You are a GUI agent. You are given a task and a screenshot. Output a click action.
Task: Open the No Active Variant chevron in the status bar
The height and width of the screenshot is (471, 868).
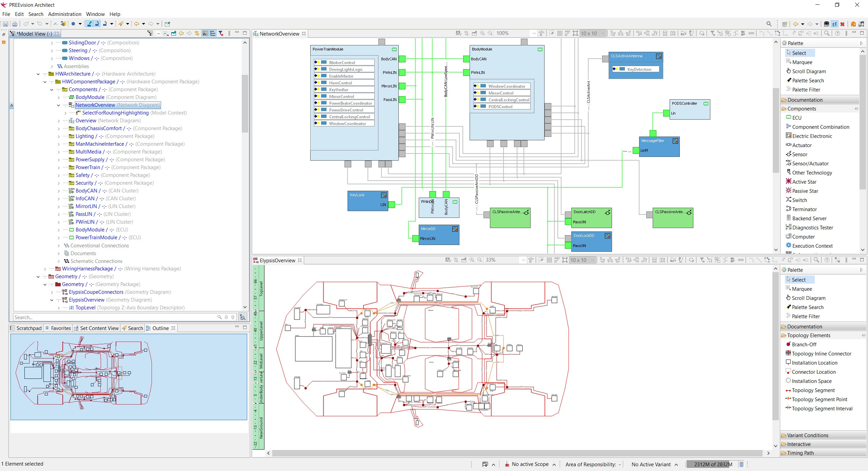[x=676, y=465]
